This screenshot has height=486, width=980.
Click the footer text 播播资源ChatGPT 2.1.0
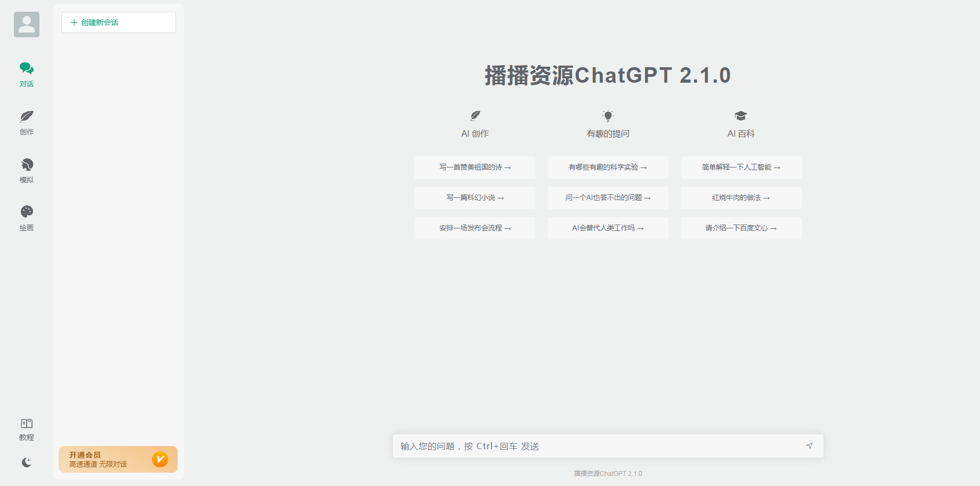(608, 474)
